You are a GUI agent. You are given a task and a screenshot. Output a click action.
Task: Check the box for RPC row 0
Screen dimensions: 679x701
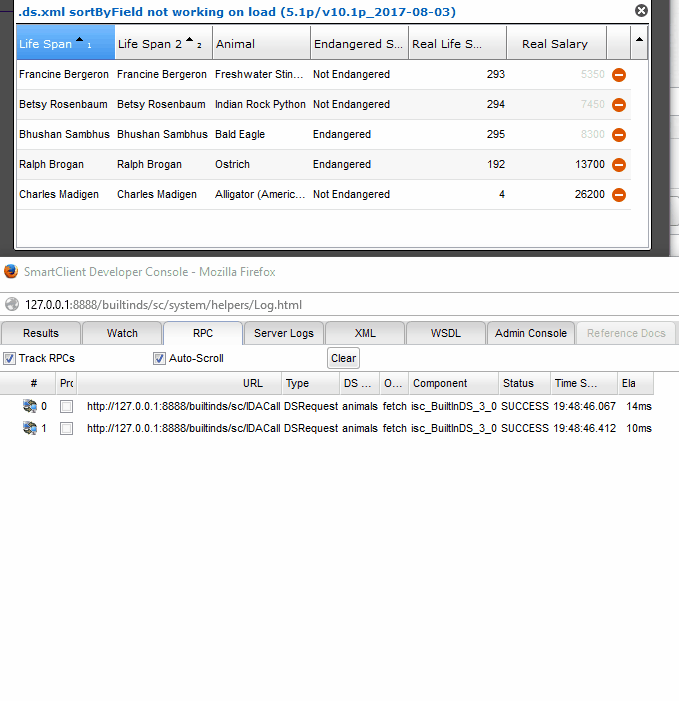(x=66, y=407)
